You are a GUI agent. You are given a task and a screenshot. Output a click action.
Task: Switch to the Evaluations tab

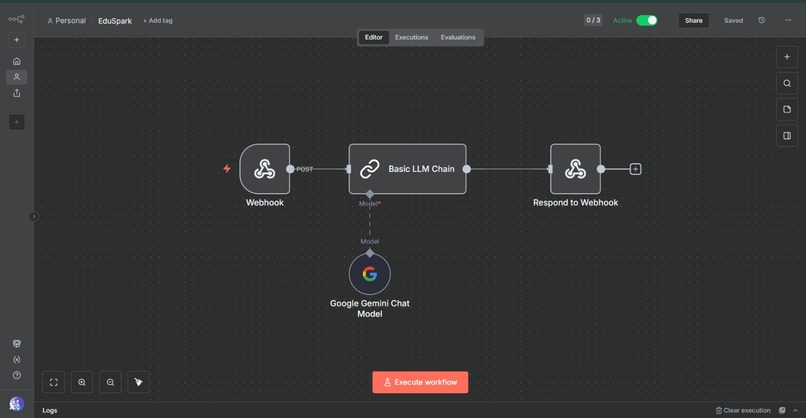coord(457,37)
